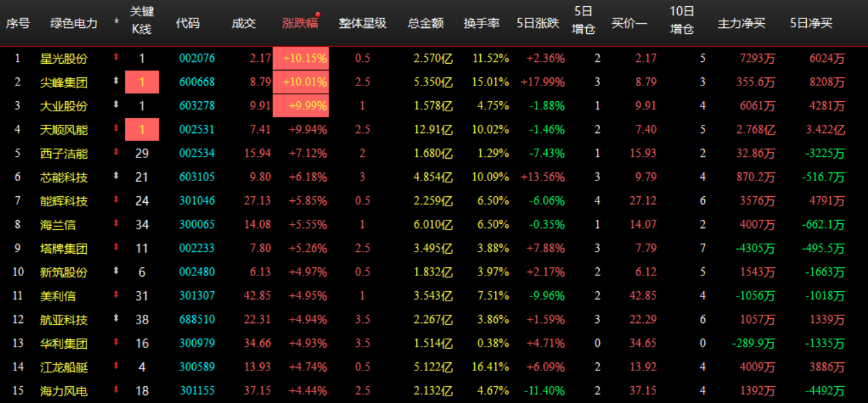868x403 pixels.
Task: Select stock 海兰信 in the list
Action: (x=58, y=225)
